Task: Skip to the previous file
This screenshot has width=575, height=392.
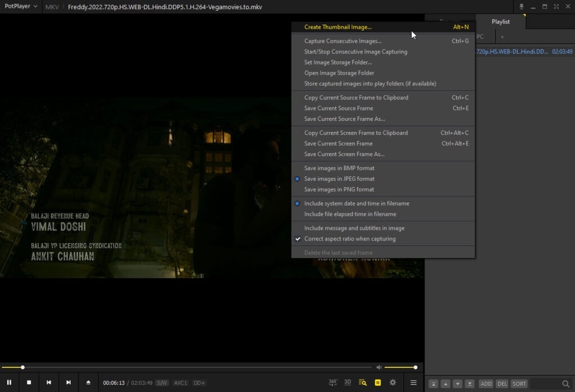Action: coord(49,382)
